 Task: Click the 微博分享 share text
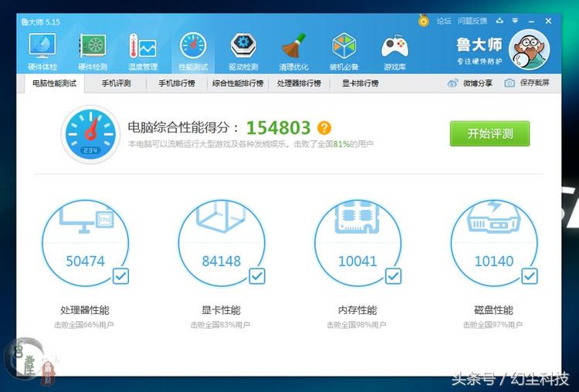pos(477,83)
